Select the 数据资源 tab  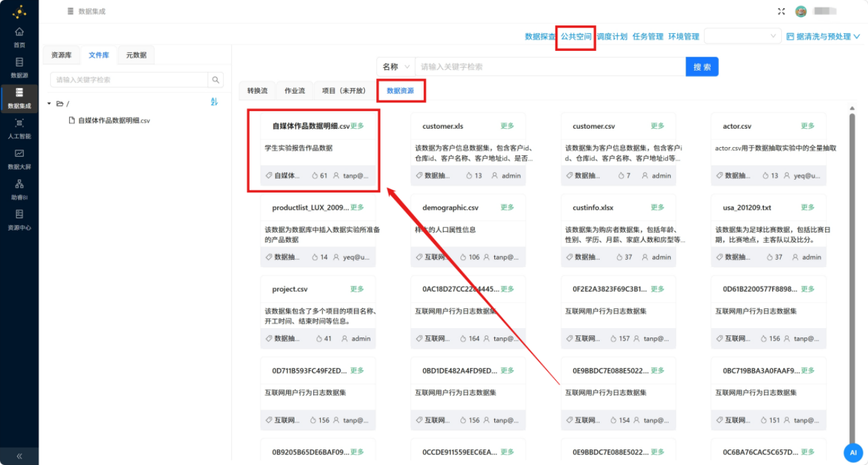(400, 90)
